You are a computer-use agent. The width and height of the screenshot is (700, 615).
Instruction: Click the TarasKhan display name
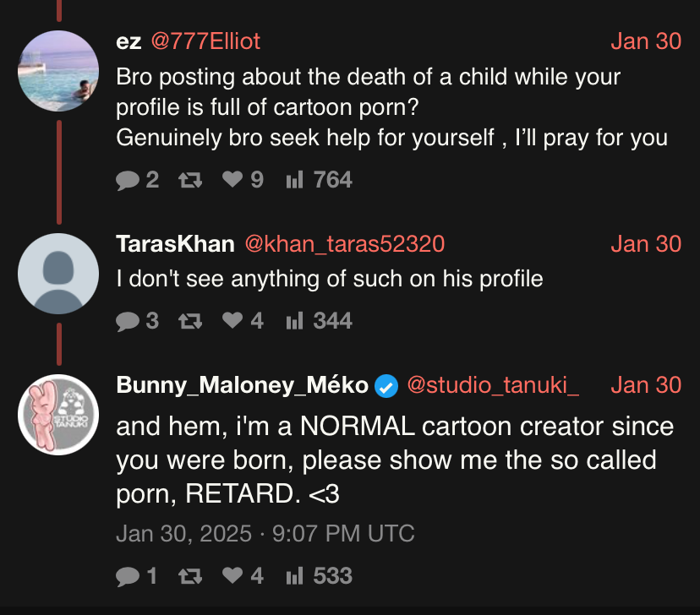175,244
